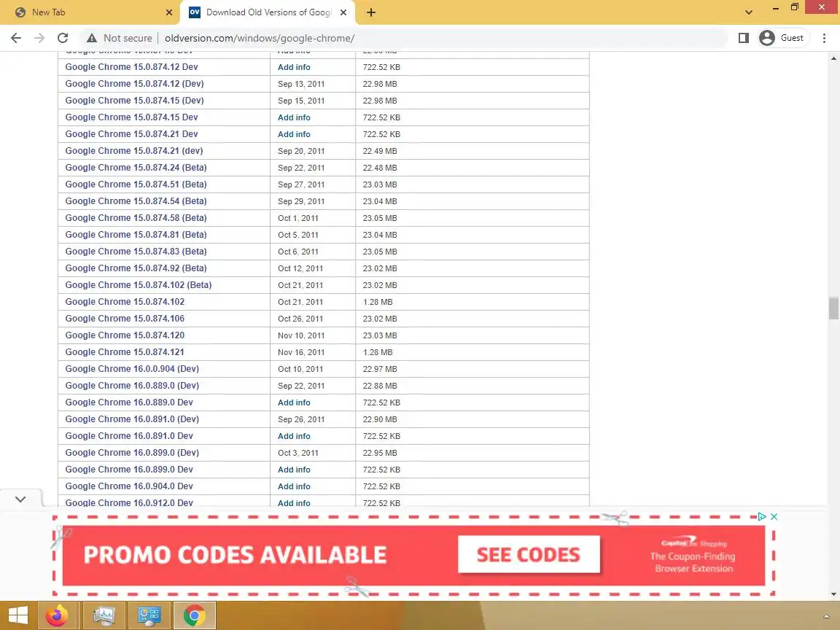Viewport: 840px width, 630px height.
Task: Open Google Chrome 16.0.899.0 Dev link
Action: [x=129, y=470]
